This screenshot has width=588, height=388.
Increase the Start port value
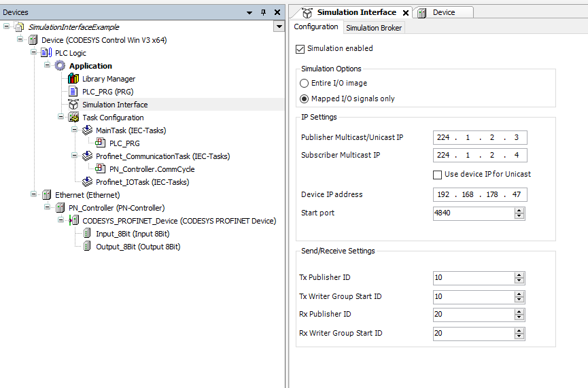click(x=520, y=210)
